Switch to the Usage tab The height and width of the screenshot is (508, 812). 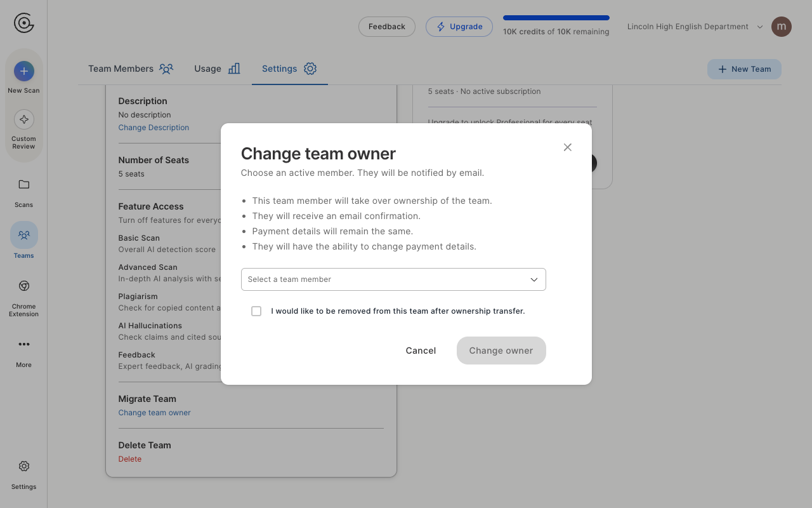(x=217, y=69)
